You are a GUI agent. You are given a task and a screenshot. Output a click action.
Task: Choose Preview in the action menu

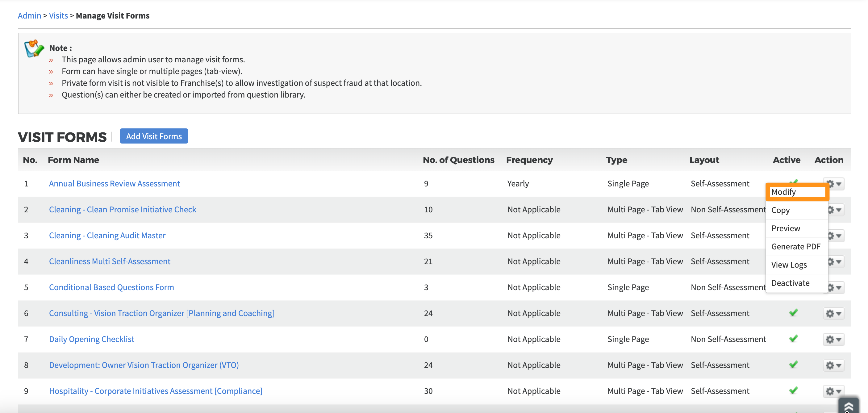click(797, 228)
